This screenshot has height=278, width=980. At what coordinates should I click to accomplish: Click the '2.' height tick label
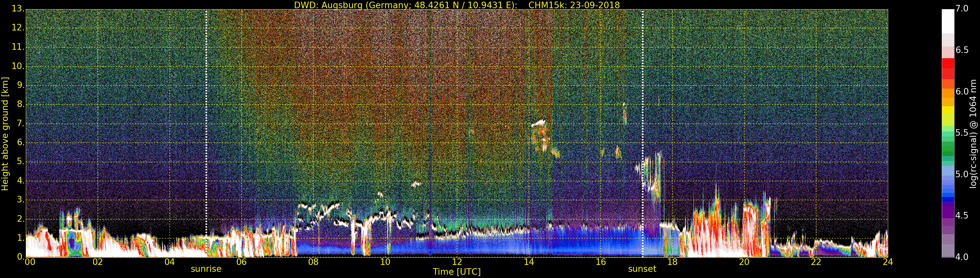point(21,218)
